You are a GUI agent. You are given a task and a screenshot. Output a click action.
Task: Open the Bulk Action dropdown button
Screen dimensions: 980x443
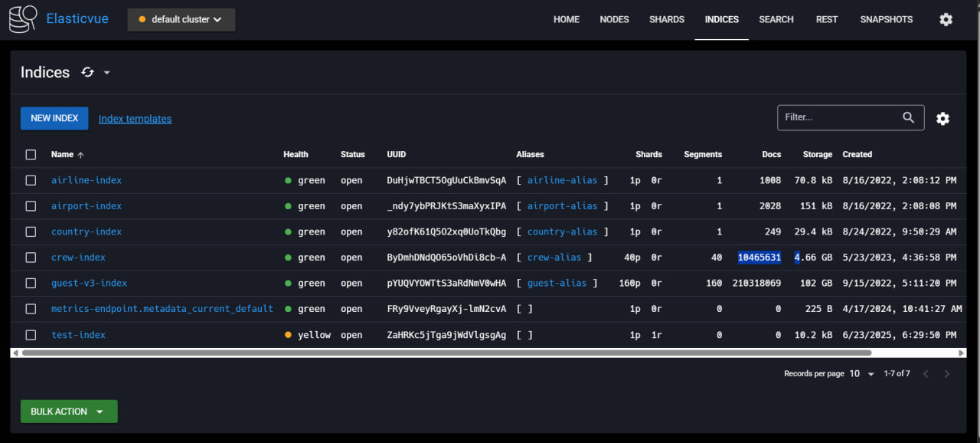(69, 412)
